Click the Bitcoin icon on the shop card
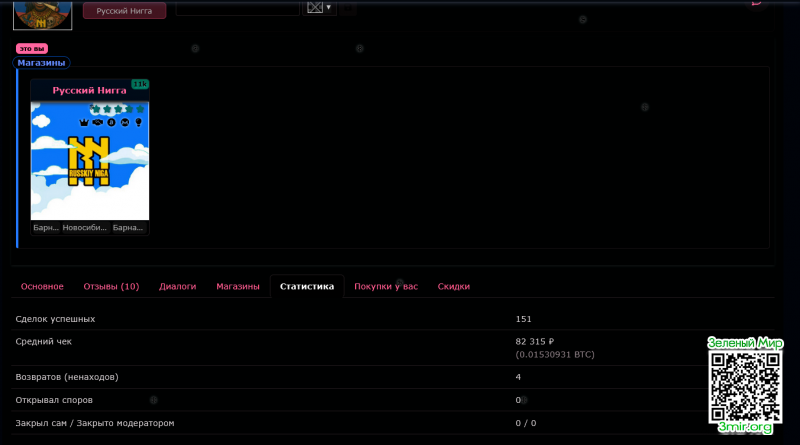Image resolution: width=800 pixels, height=445 pixels. click(x=112, y=122)
